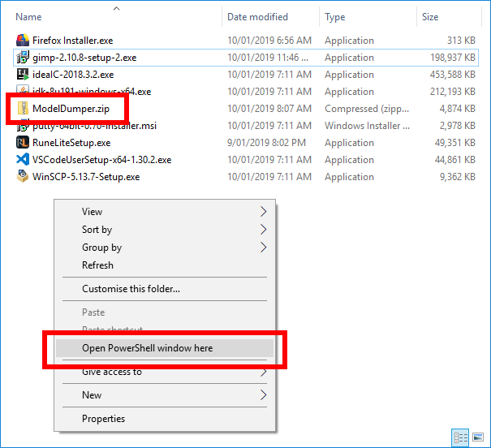The image size is (491, 448).
Task: Click the 44,861 KB size cell
Action: 455,160
